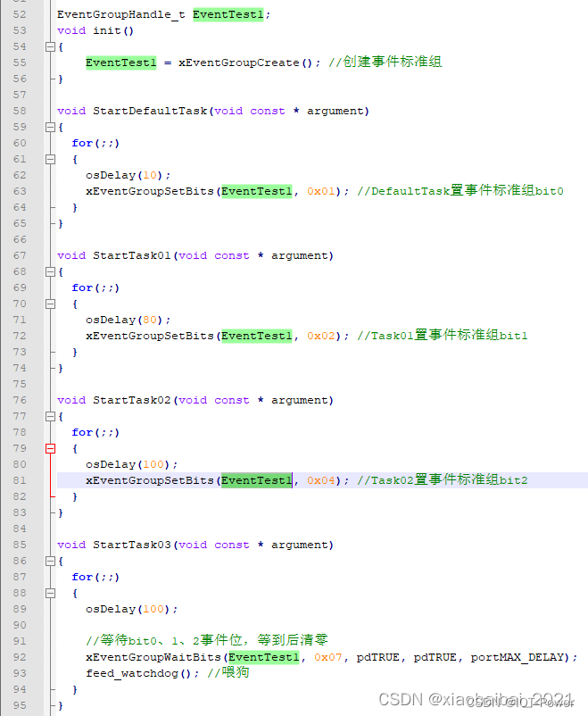Click line number 63 in the gutter

[20, 191]
